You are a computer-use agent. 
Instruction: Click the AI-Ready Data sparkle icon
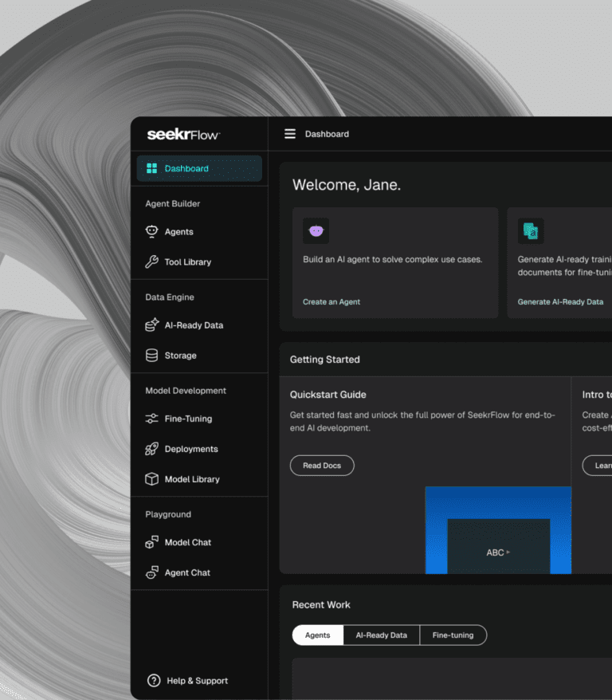(x=151, y=325)
